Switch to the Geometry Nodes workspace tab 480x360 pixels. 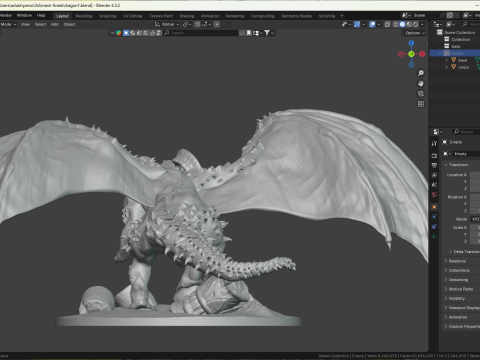(x=296, y=16)
